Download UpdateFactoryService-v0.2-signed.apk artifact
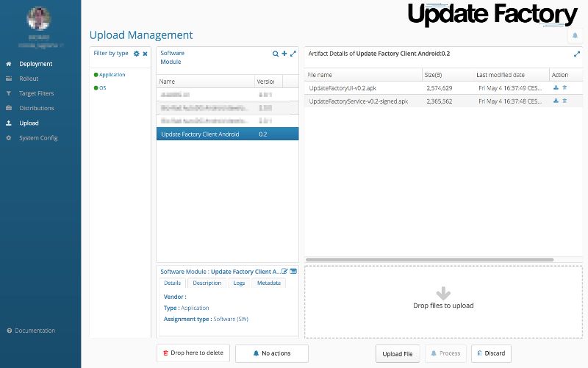Image resolution: width=588 pixels, height=368 pixels. point(556,101)
